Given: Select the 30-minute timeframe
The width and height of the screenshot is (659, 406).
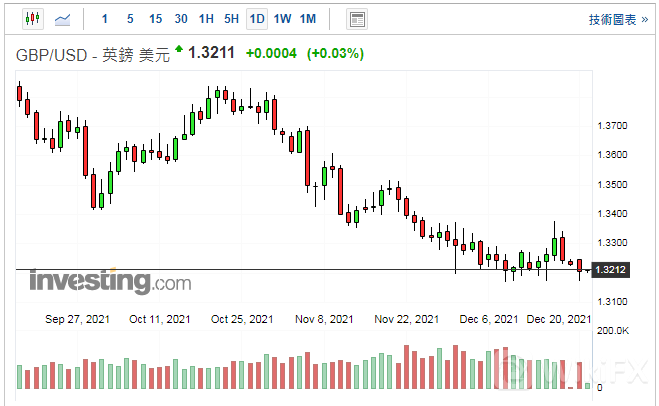Looking at the screenshot, I should click(x=181, y=19).
